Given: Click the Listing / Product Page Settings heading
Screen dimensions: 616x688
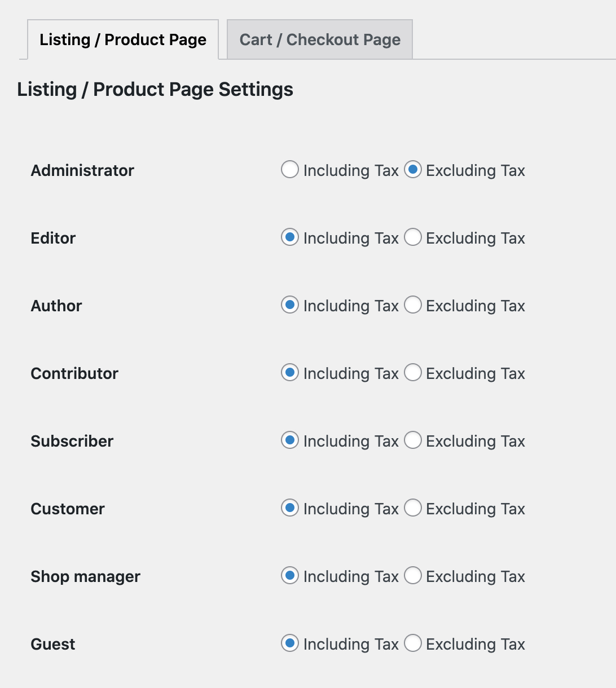Looking at the screenshot, I should pos(155,89).
